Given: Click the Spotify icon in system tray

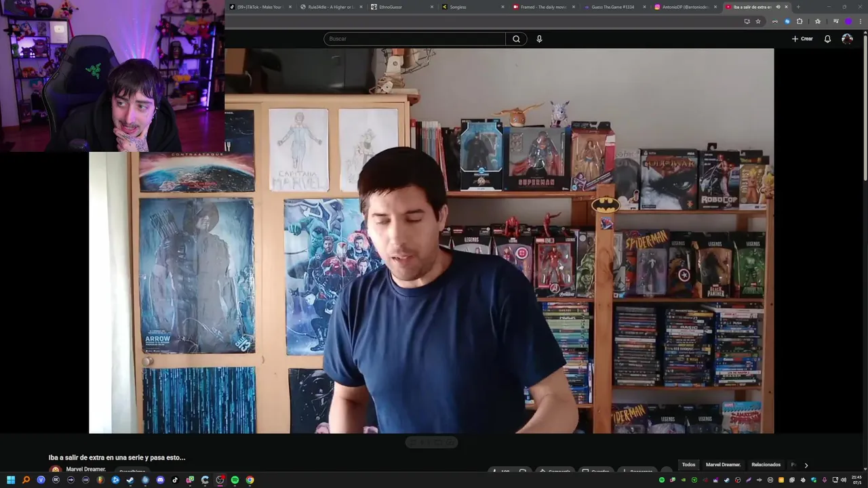Looking at the screenshot, I should coord(662,480).
